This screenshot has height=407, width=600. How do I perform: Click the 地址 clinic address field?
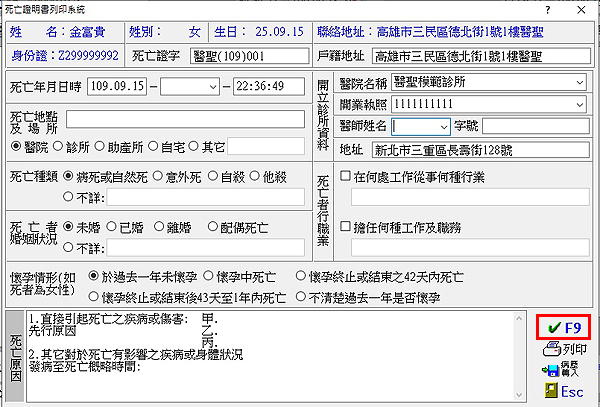click(477, 151)
